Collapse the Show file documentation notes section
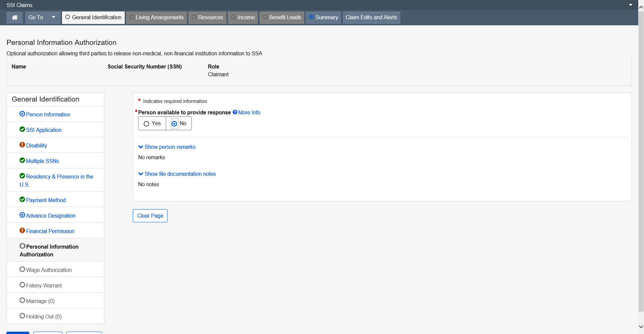The height and width of the screenshot is (334, 644). click(x=177, y=174)
